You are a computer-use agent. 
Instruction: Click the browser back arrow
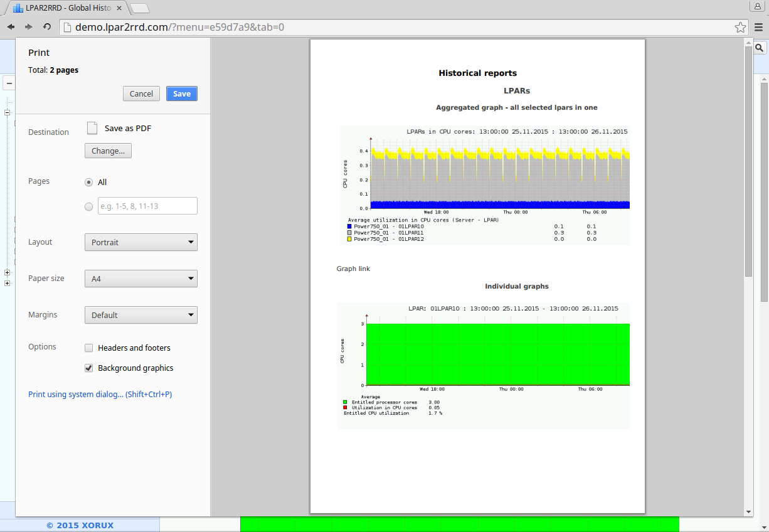click(x=11, y=27)
